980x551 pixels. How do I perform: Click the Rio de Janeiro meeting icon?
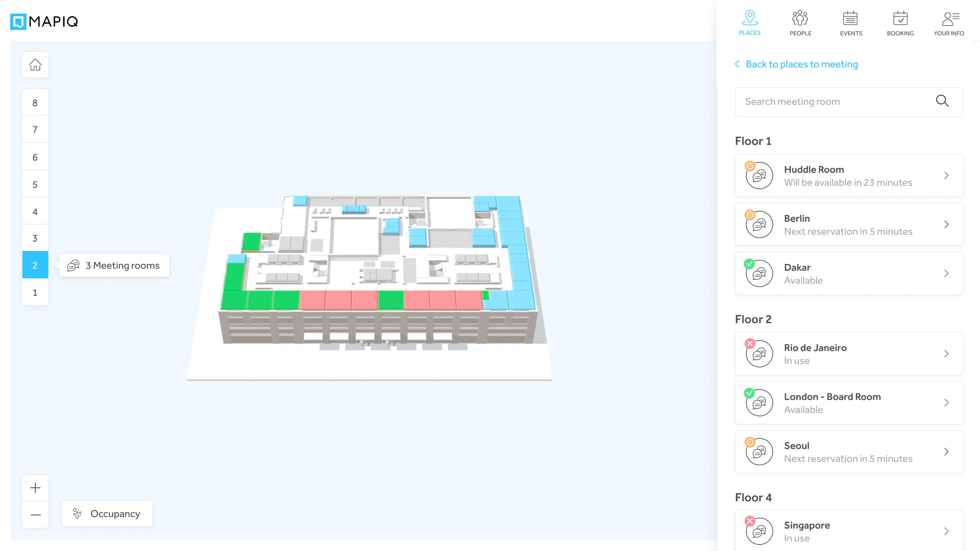(759, 354)
